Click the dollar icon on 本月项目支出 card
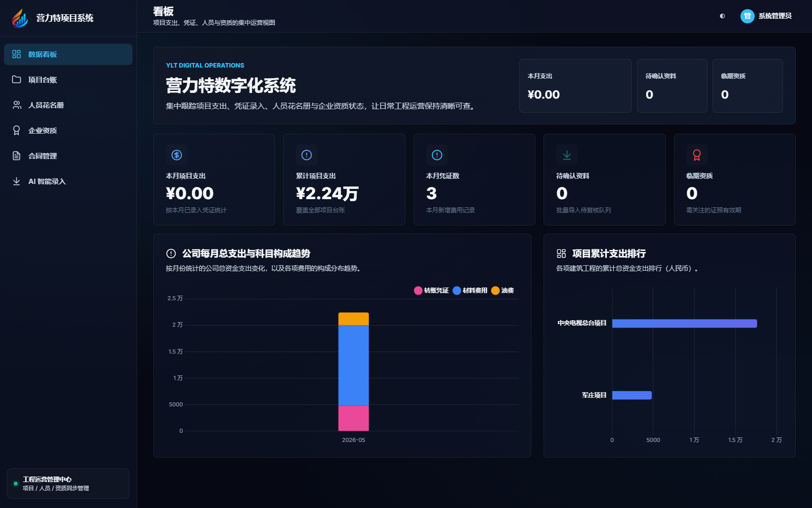 177,155
